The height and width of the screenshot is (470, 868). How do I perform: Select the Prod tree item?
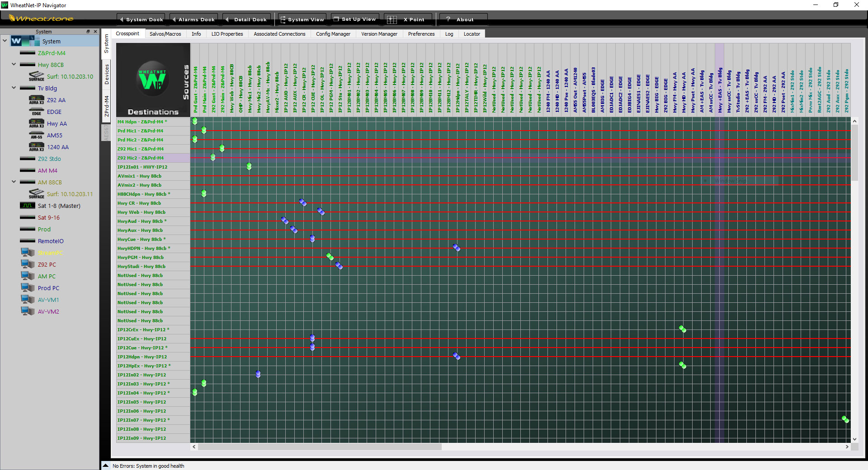[x=44, y=229]
